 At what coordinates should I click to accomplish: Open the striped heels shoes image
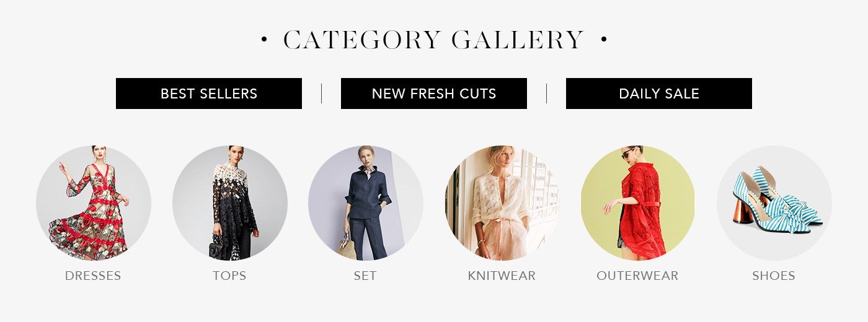[x=774, y=203]
